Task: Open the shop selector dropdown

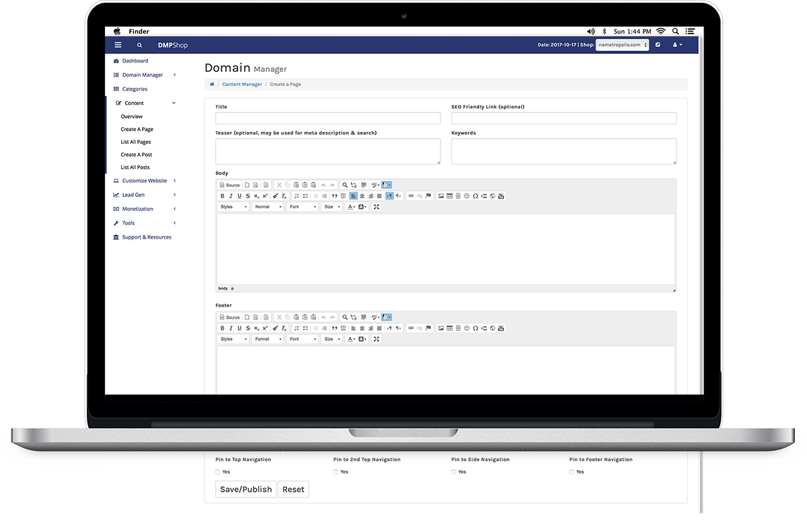Action: tap(622, 45)
